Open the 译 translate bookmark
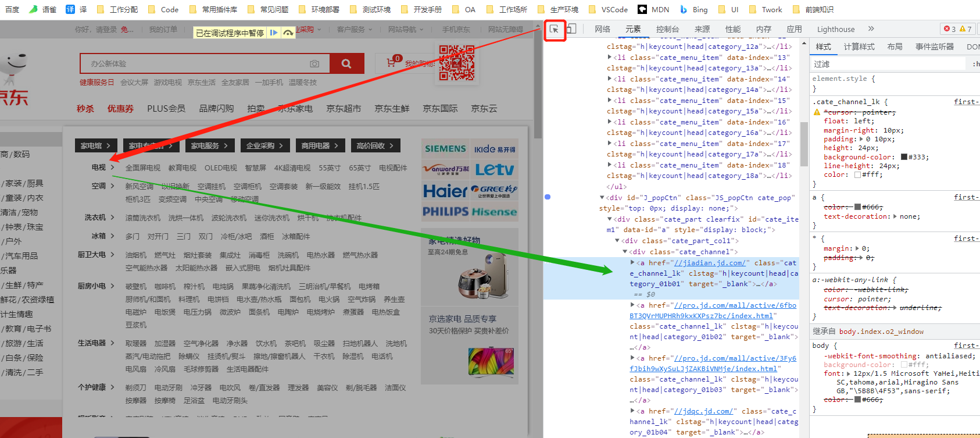 point(76,9)
